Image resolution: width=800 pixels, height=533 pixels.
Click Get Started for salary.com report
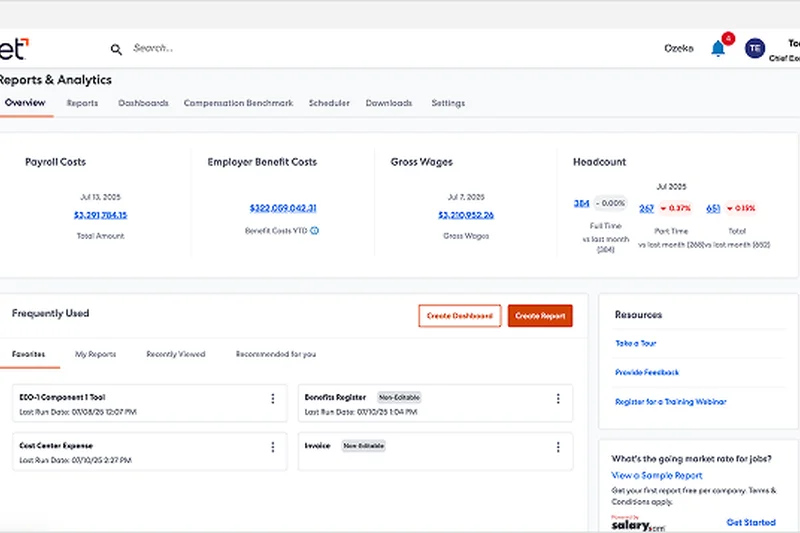tap(750, 522)
